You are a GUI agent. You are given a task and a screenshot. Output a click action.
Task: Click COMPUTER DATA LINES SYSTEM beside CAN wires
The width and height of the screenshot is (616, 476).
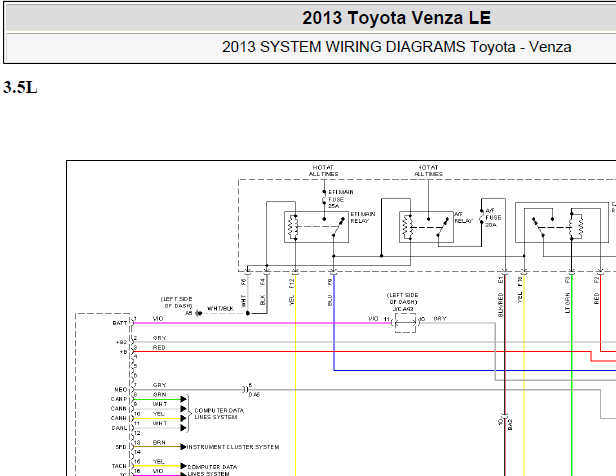click(219, 414)
